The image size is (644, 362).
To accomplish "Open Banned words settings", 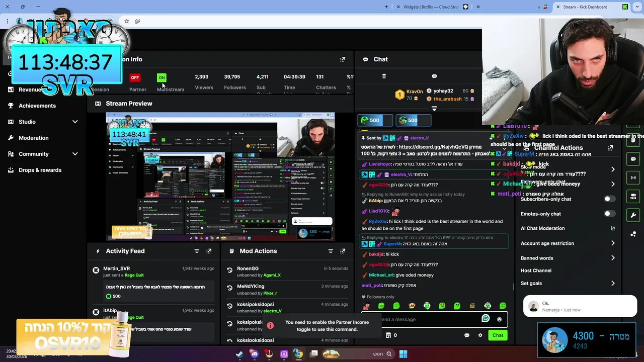I will click(x=568, y=258).
